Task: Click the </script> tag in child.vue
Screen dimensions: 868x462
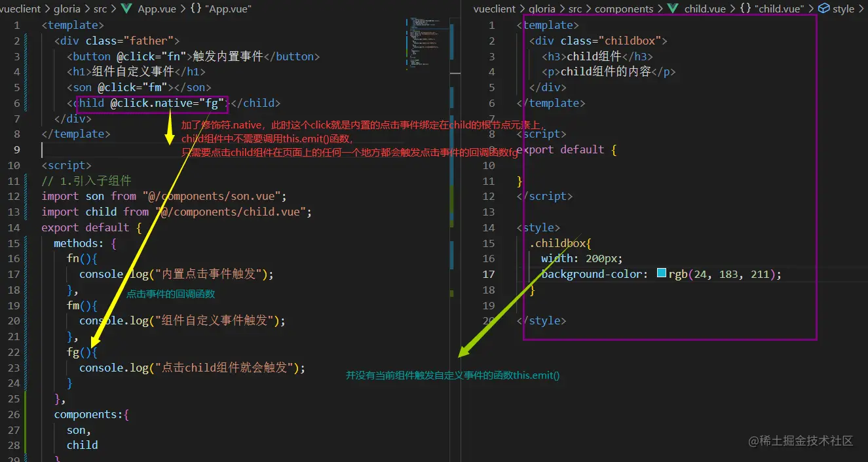Action: pos(544,196)
